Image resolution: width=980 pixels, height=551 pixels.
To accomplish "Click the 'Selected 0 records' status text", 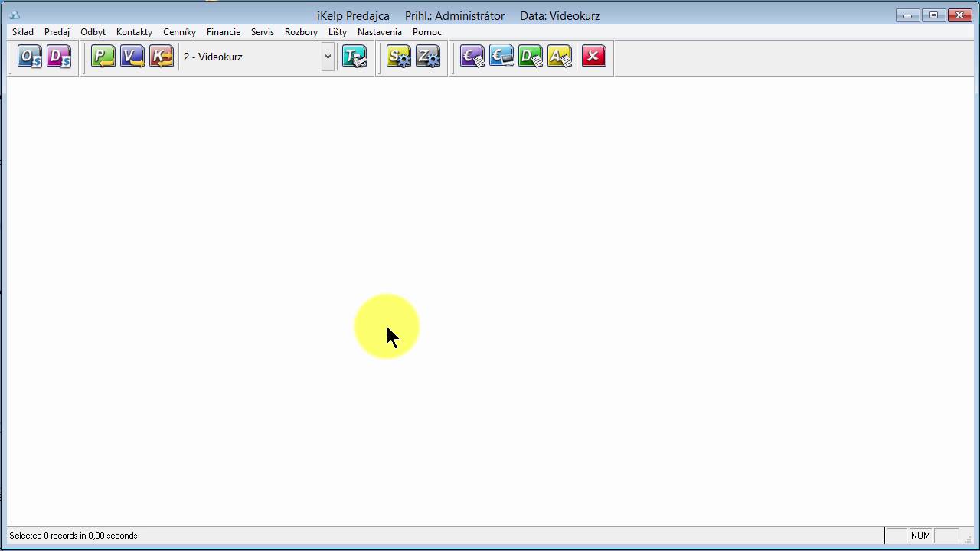I will click(73, 536).
